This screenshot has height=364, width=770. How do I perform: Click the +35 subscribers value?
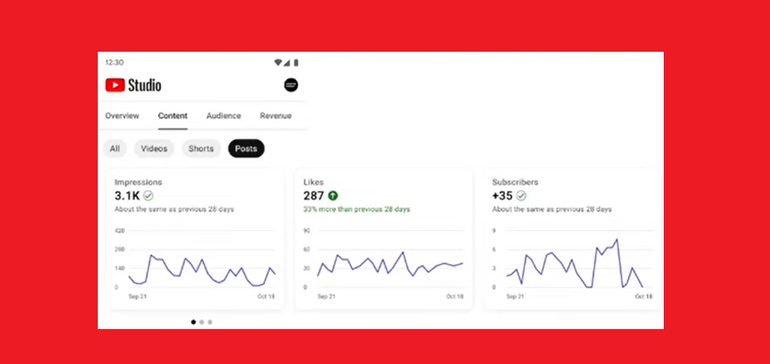click(x=502, y=196)
